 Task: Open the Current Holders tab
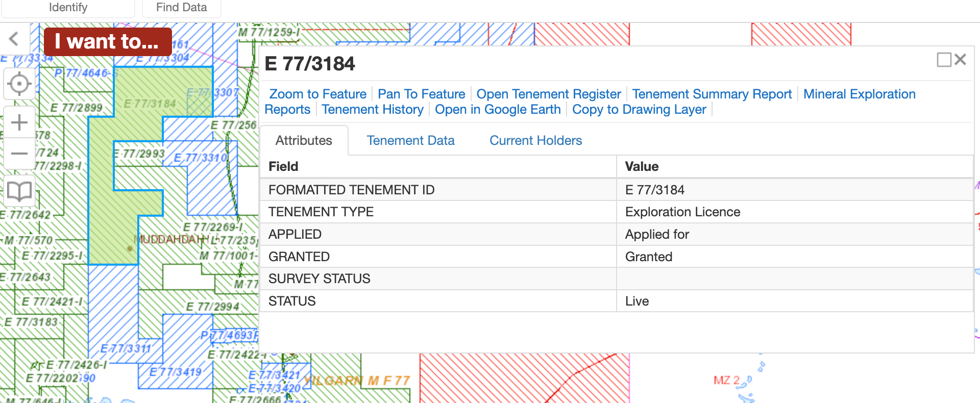pyautogui.click(x=536, y=140)
